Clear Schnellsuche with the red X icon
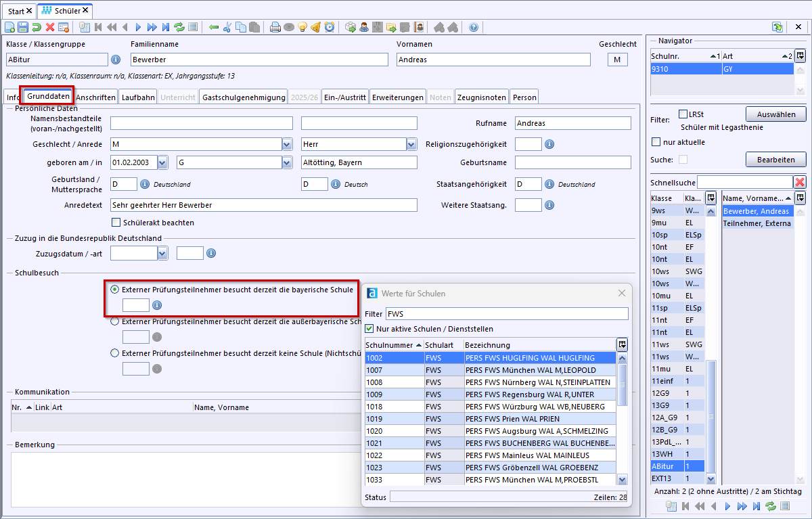 (x=800, y=182)
